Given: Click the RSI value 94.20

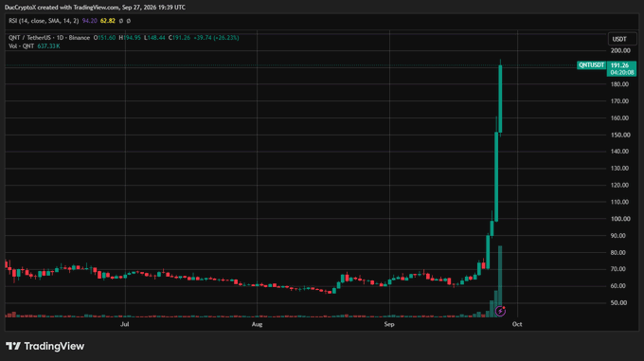Looking at the screenshot, I should pos(90,21).
